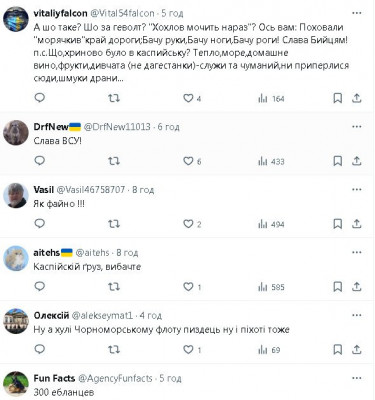Open Fun Facts profile name
Screen dimensions: 375x400
[x=54, y=378]
